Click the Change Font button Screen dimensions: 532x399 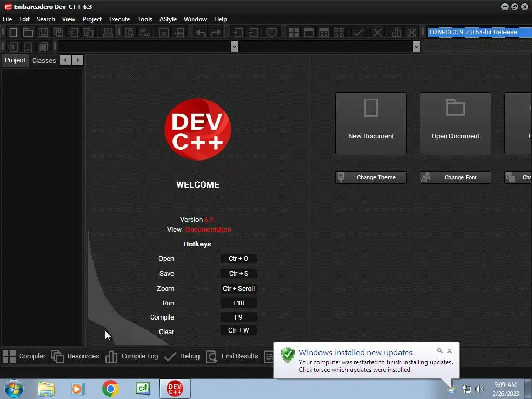[x=455, y=178]
